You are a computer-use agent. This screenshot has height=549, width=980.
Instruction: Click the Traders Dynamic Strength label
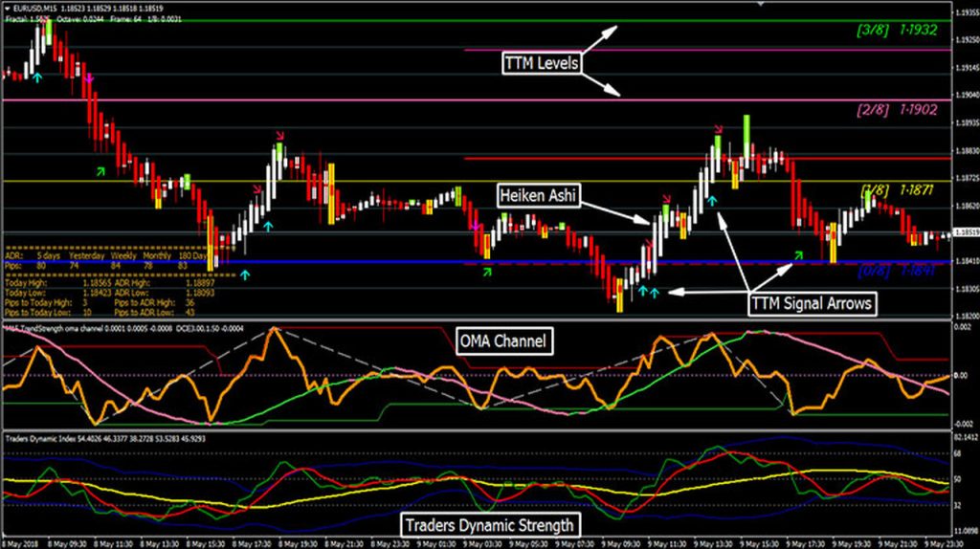[x=489, y=524]
